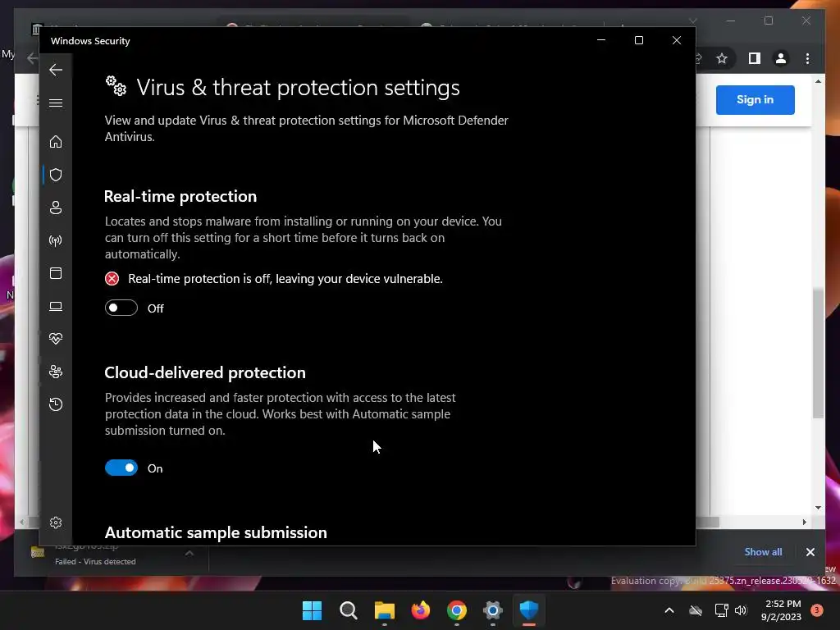Select Virus & threat protection shield icon
The width and height of the screenshot is (840, 630).
[56, 175]
